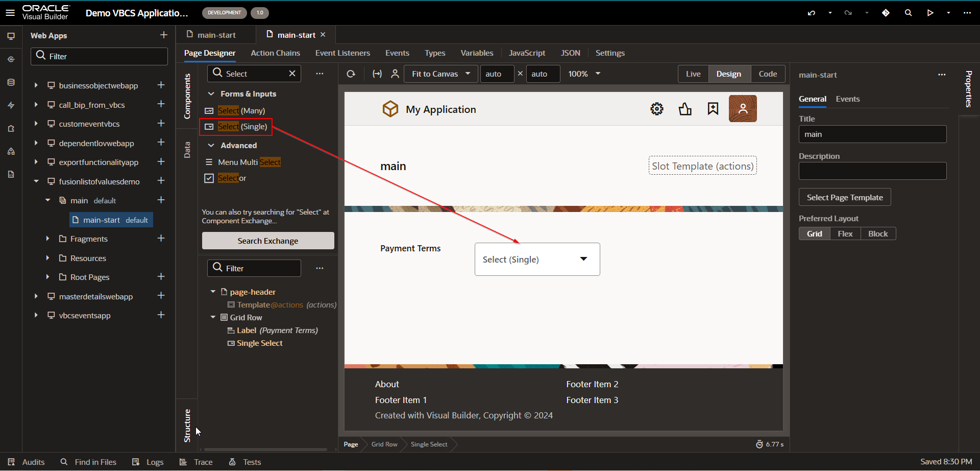
Task: Open main-start properties more options
Action: click(x=942, y=75)
